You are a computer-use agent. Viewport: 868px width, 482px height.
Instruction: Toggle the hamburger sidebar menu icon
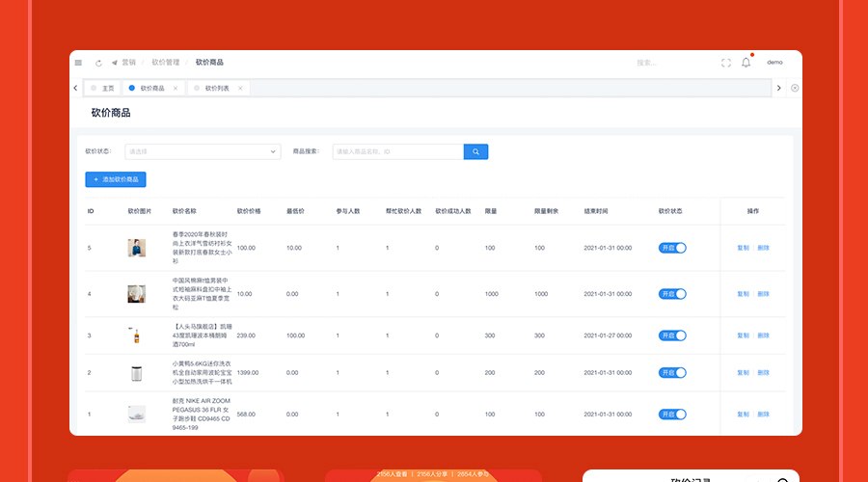pyautogui.click(x=79, y=63)
